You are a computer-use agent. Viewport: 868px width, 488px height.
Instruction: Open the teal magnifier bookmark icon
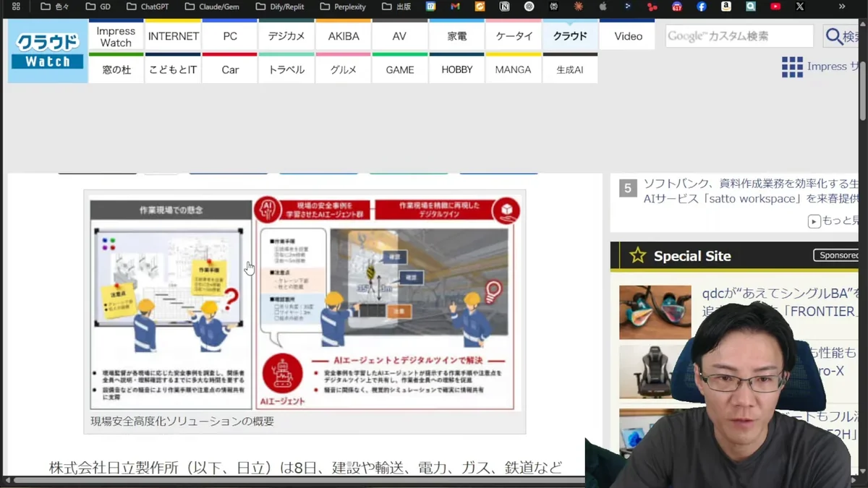(x=751, y=7)
